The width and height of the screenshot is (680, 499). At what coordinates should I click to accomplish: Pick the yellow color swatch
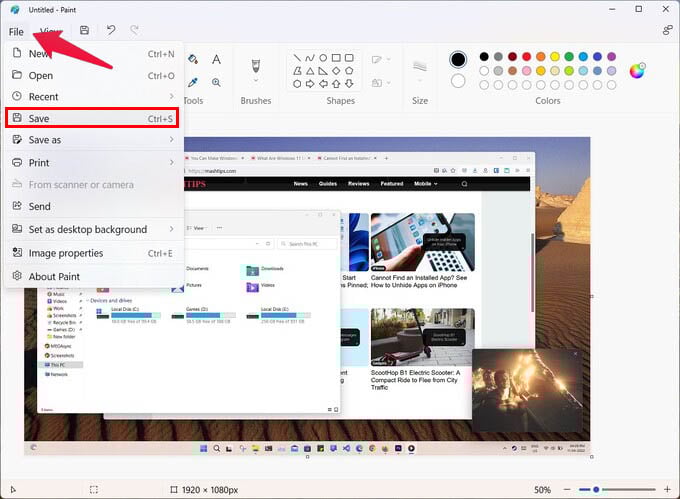pos(555,56)
